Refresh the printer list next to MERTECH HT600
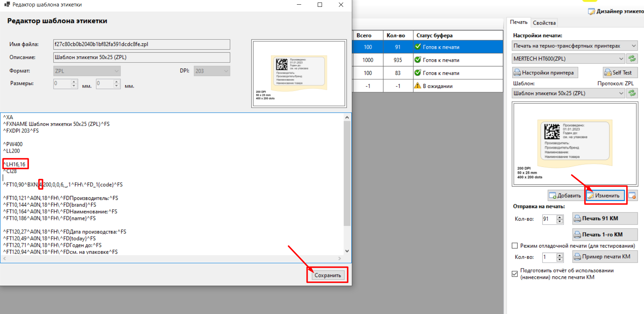Screen dimensions: 644x314 pyautogui.click(x=632, y=58)
